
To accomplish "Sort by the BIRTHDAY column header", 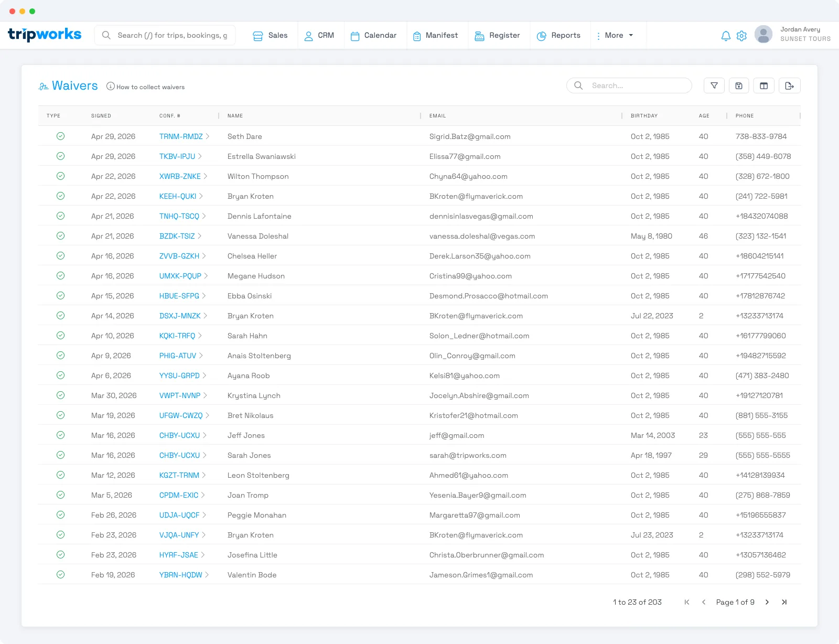I will [644, 116].
